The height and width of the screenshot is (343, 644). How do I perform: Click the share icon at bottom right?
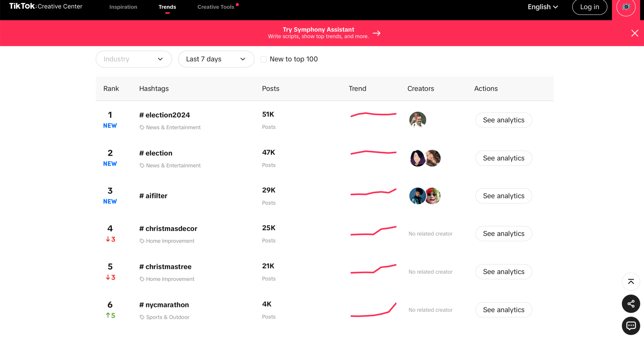click(631, 304)
